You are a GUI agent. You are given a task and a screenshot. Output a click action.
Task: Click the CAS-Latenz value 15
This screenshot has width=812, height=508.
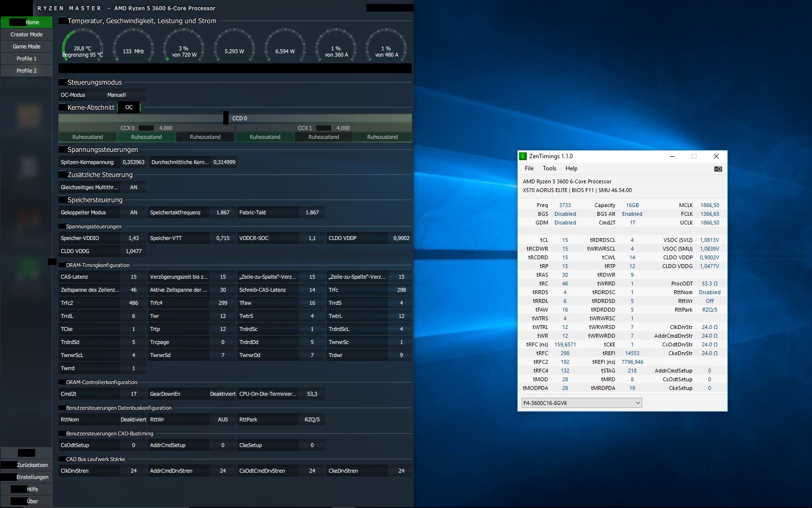coord(133,277)
